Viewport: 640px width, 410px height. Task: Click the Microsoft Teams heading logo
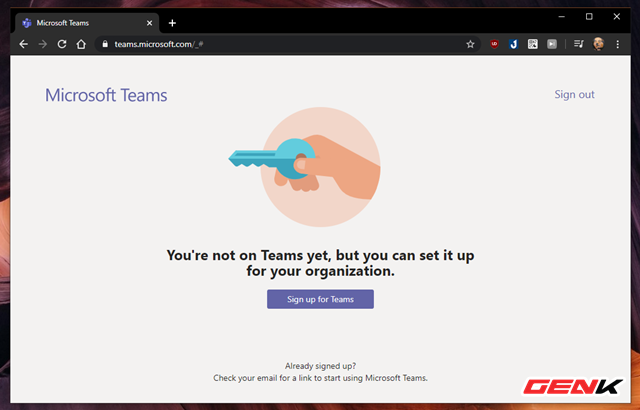(106, 96)
